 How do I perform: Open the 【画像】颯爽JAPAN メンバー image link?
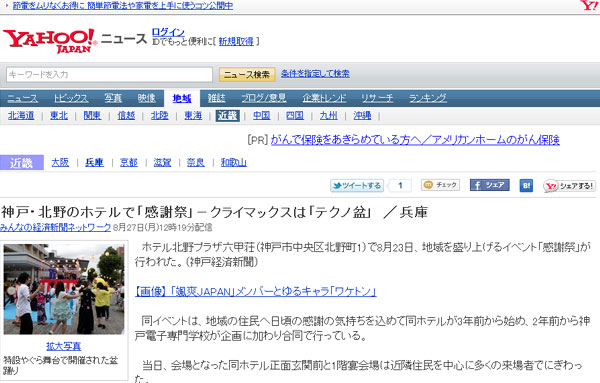tap(256, 292)
